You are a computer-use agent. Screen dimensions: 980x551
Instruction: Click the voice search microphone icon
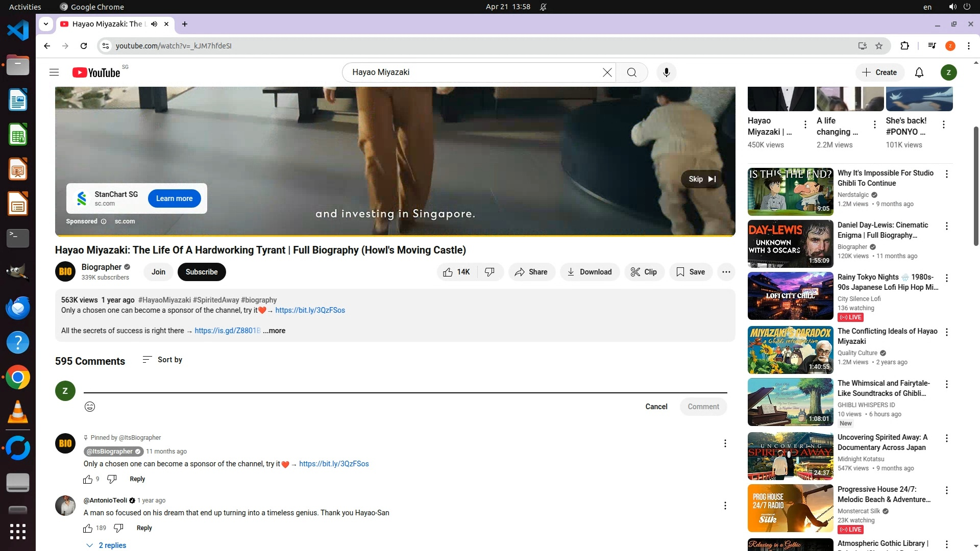(x=666, y=72)
